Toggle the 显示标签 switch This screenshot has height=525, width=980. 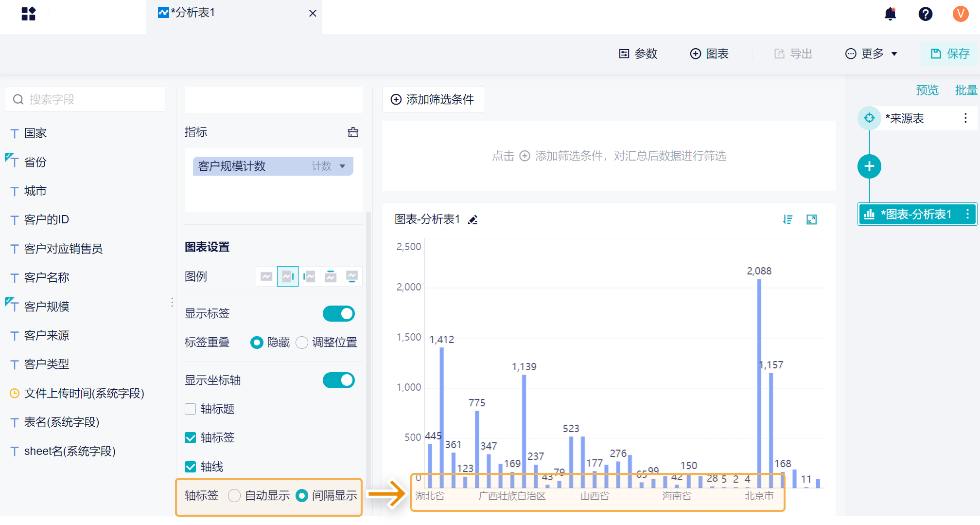[339, 314]
